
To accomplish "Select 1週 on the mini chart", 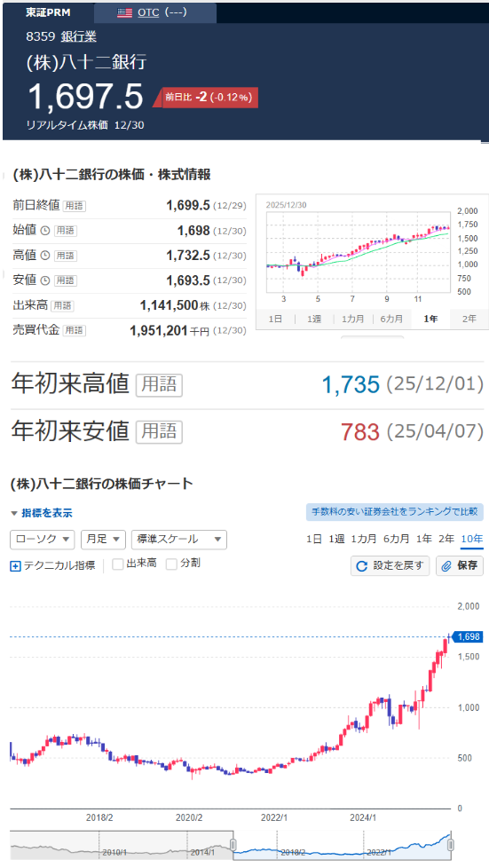I will pos(314,319).
